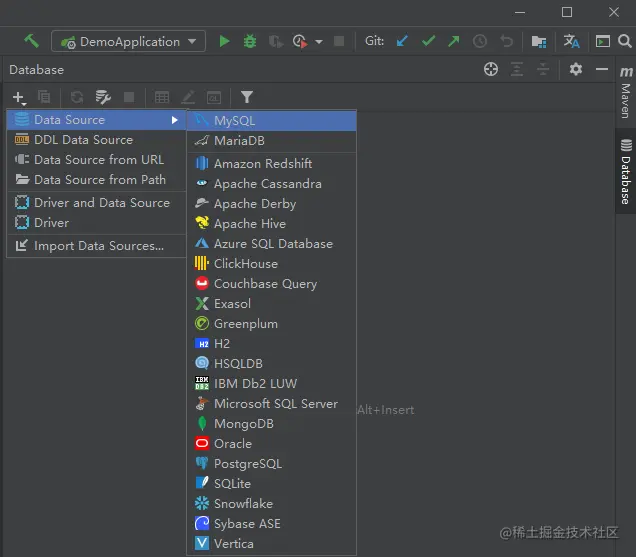Select DDL Data Source menu item
Image resolution: width=636 pixels, height=557 pixels.
[97, 140]
